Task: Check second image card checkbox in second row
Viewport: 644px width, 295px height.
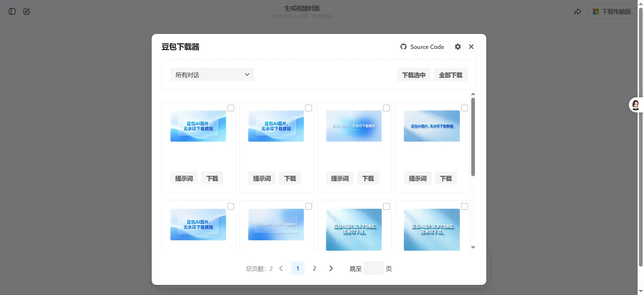Action: click(x=309, y=206)
